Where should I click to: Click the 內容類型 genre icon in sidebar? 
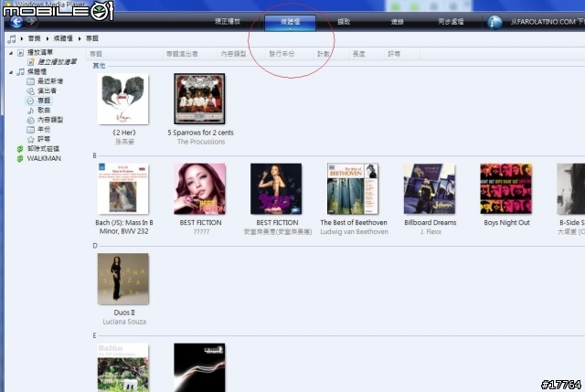coord(30,120)
